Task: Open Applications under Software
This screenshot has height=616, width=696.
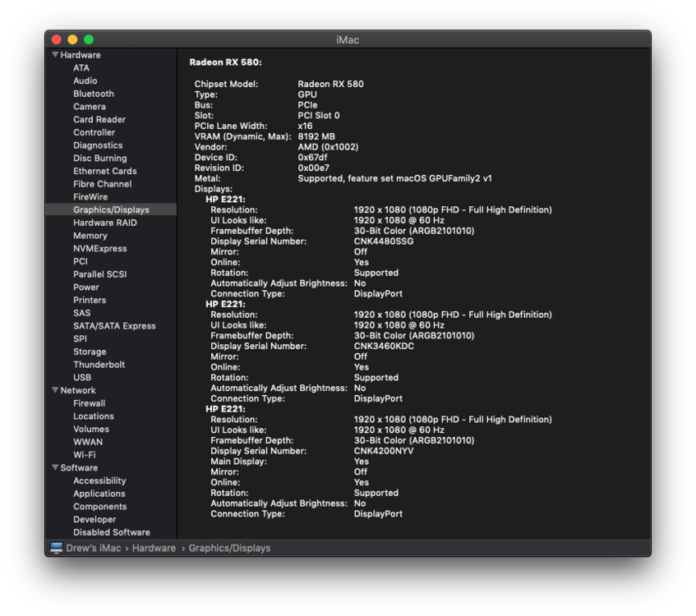Action: [x=99, y=494]
